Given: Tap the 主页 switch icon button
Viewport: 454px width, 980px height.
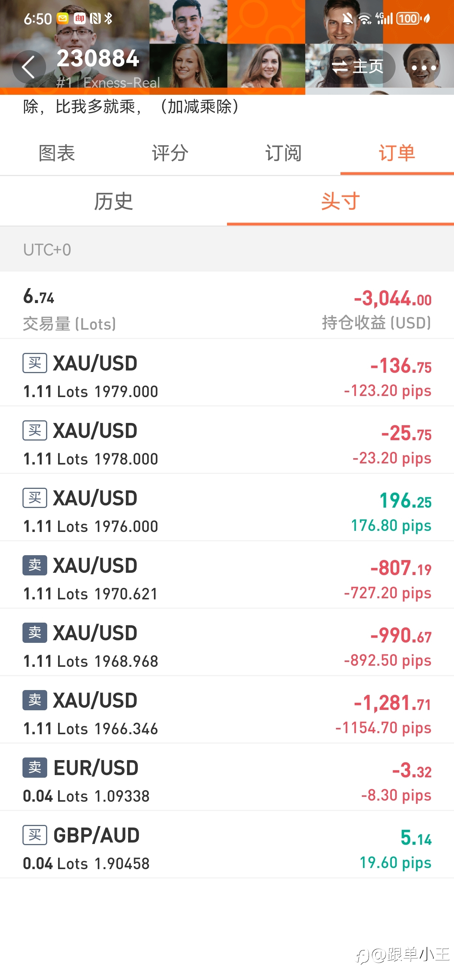Looking at the screenshot, I should click(357, 67).
